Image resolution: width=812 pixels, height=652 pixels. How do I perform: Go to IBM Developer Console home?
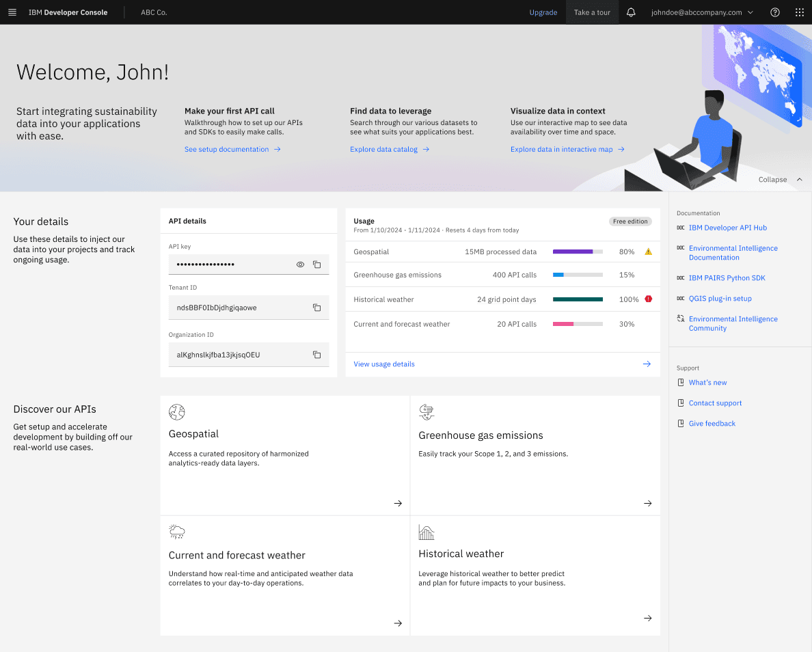point(68,12)
